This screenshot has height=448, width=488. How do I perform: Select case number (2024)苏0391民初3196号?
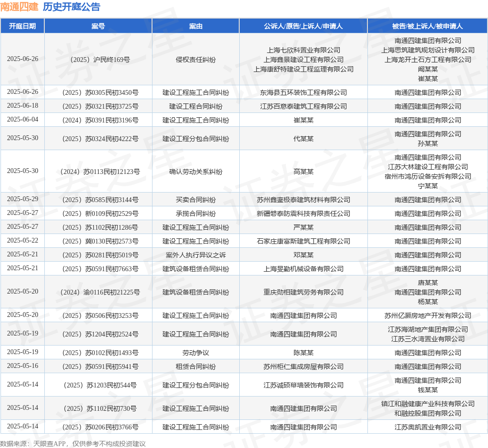click(100, 120)
